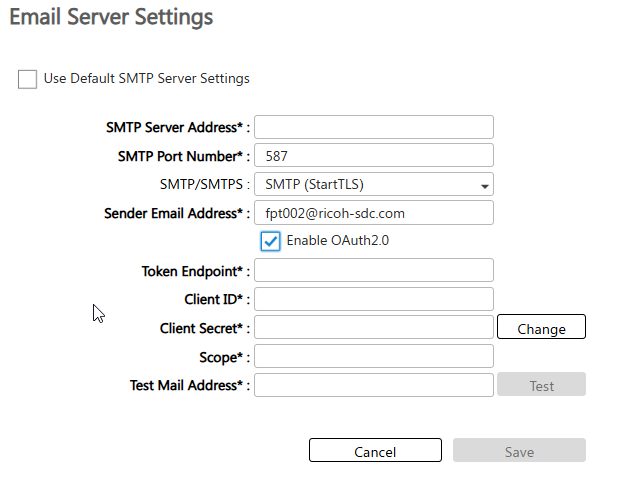Click the "SMTP/SMTPS" label text
The height and width of the screenshot is (478, 618).
point(204,185)
